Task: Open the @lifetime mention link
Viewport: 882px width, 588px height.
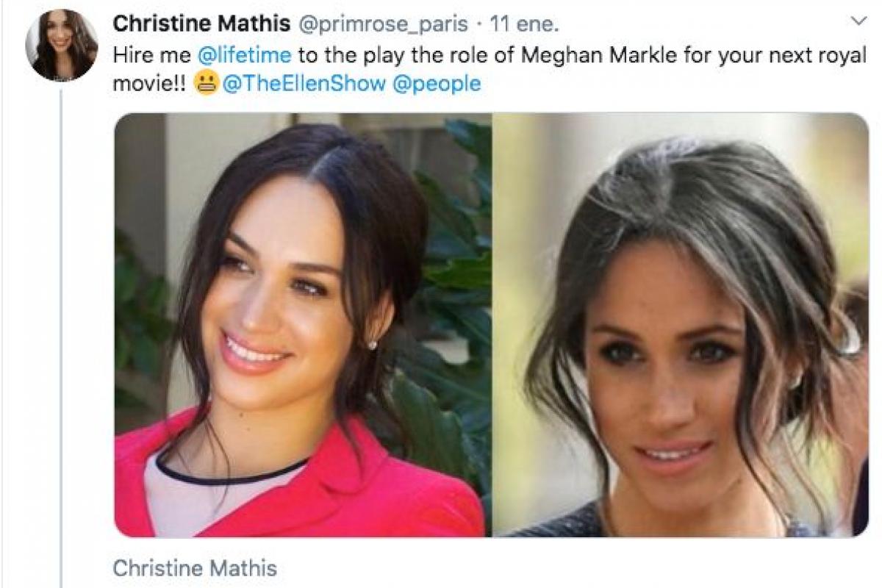Action: (244, 55)
